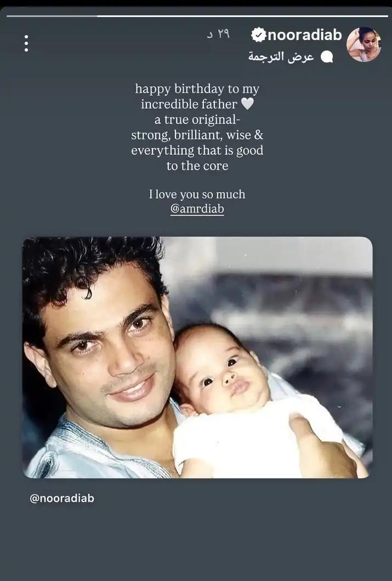Open the three-dot story options menu
Screen dimensions: 392x581
coord(26,44)
